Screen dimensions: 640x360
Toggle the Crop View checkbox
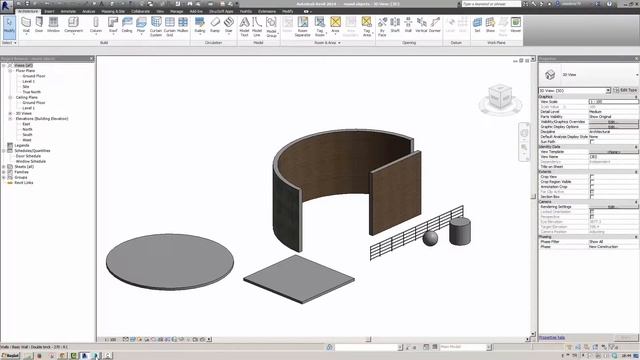[x=592, y=177]
